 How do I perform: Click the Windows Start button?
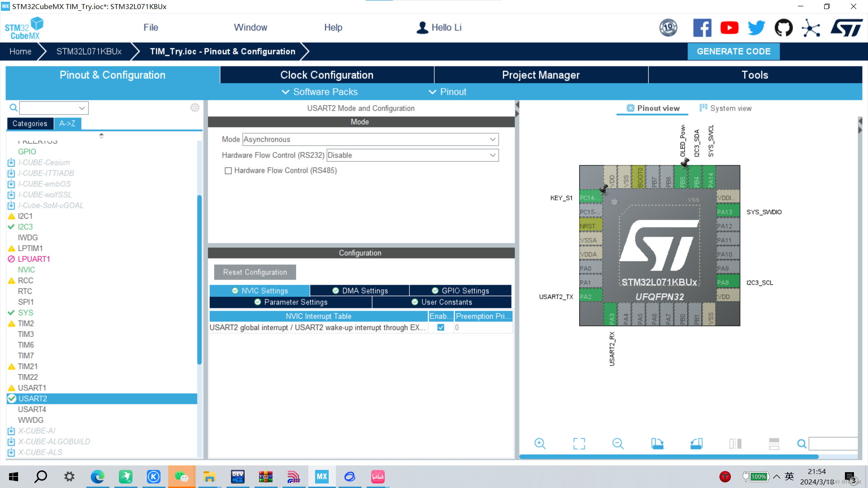14,477
